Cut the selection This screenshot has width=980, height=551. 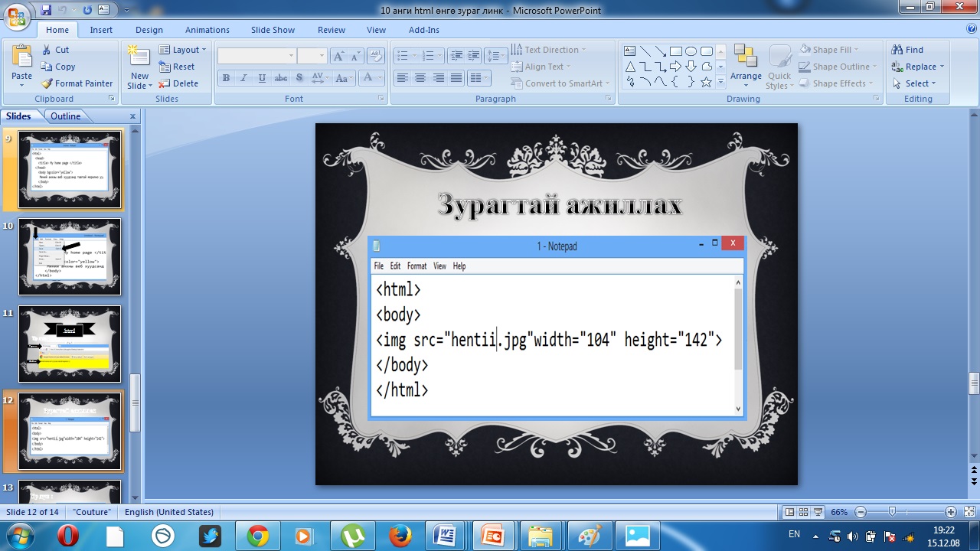tap(55, 50)
